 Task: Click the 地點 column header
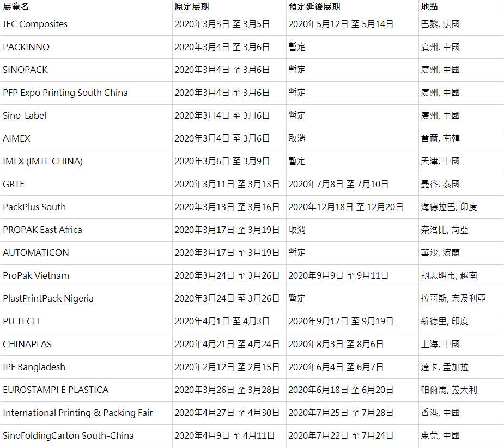[429, 7]
